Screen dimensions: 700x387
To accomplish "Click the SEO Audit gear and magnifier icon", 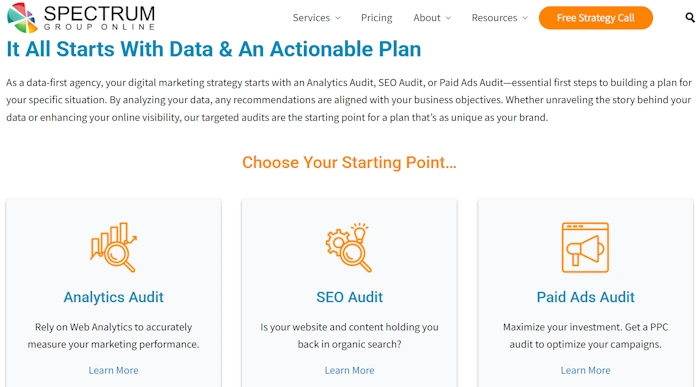I will point(349,247).
